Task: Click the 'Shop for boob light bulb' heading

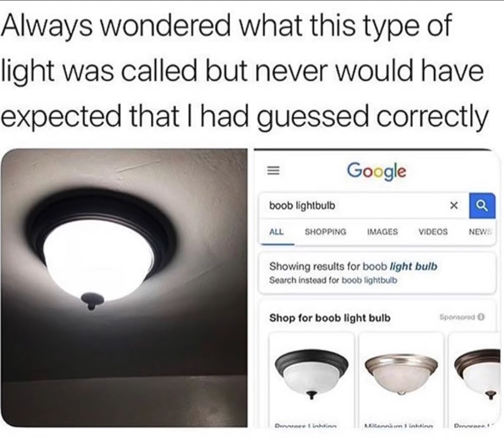Action: [330, 318]
